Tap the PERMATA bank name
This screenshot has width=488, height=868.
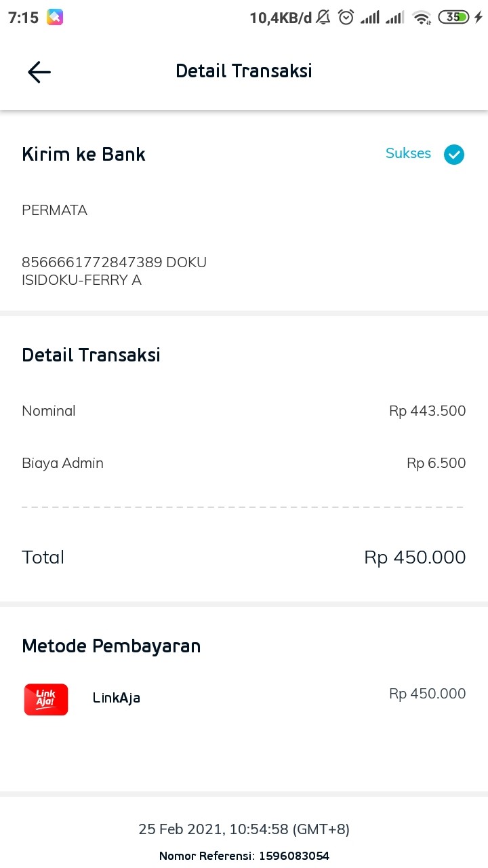click(x=54, y=210)
